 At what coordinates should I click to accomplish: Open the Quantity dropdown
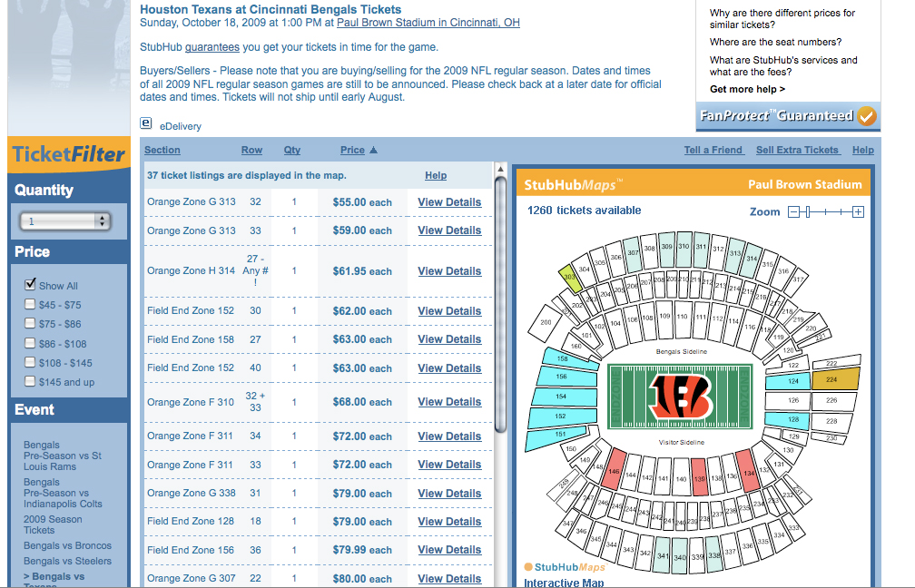tap(64, 220)
